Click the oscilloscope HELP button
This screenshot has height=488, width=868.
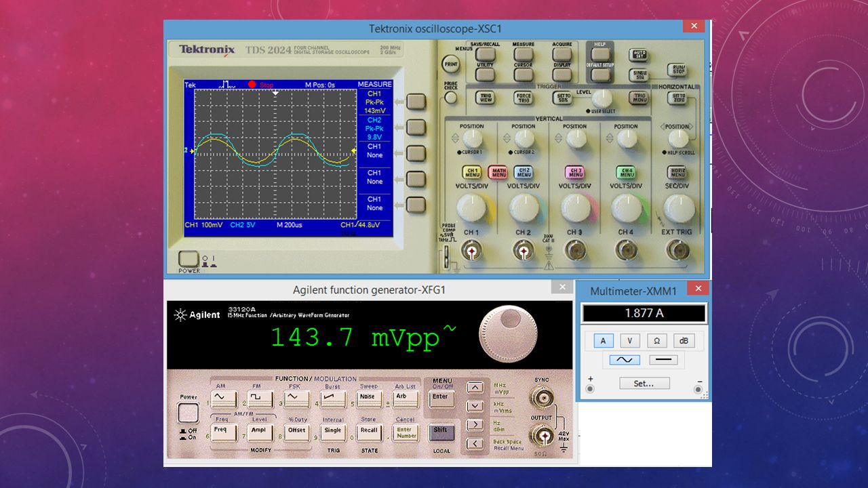599,53
